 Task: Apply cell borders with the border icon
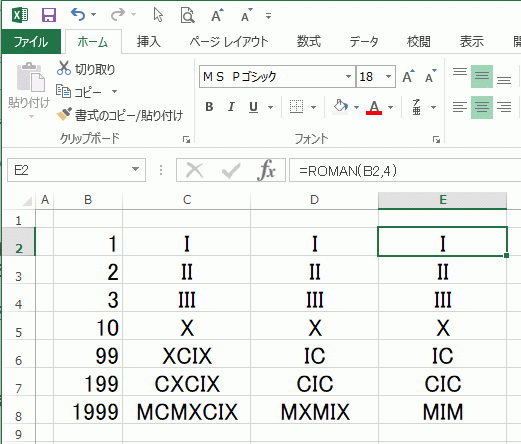[x=296, y=107]
